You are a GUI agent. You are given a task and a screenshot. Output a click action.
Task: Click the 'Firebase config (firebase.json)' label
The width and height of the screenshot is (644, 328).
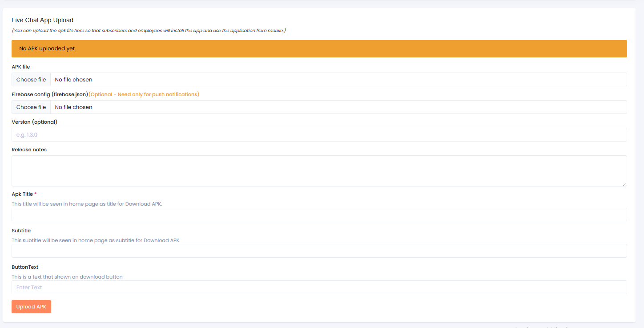coord(50,94)
